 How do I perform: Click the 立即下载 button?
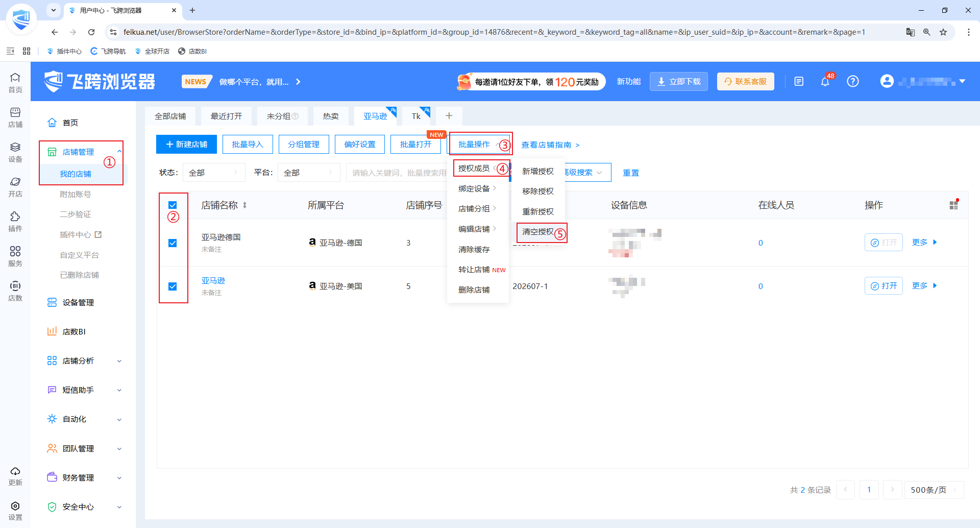pyautogui.click(x=679, y=82)
